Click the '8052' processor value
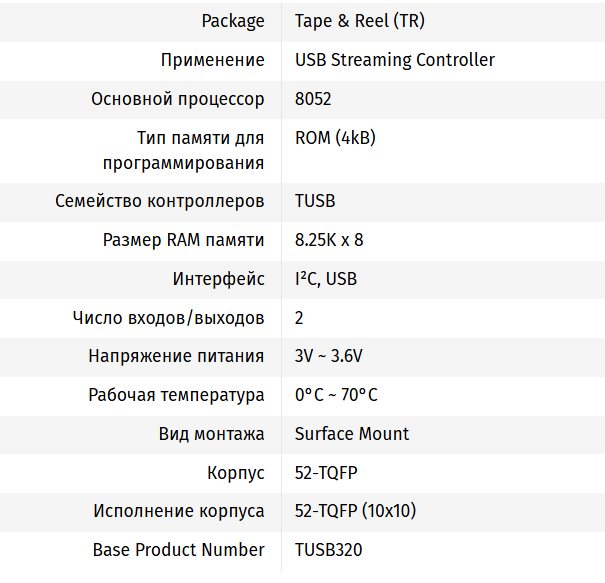Viewport: 605px width, 583px height. pos(313,99)
